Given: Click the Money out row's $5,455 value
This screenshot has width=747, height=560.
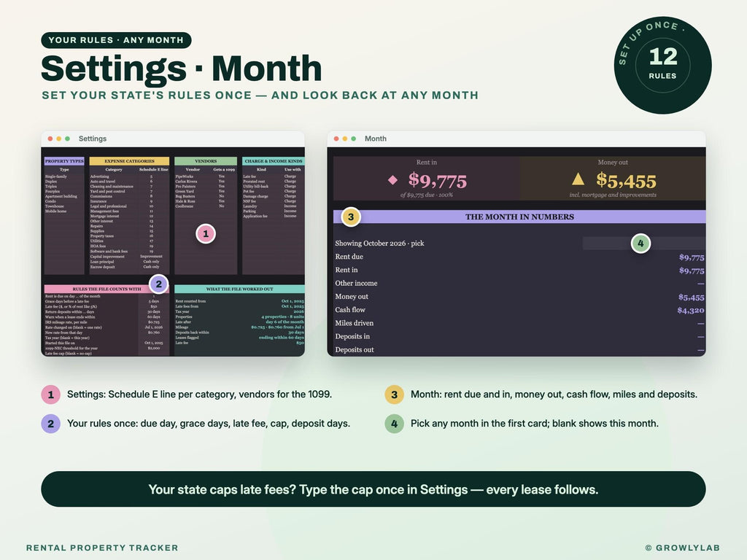Looking at the screenshot, I should coord(692,297).
